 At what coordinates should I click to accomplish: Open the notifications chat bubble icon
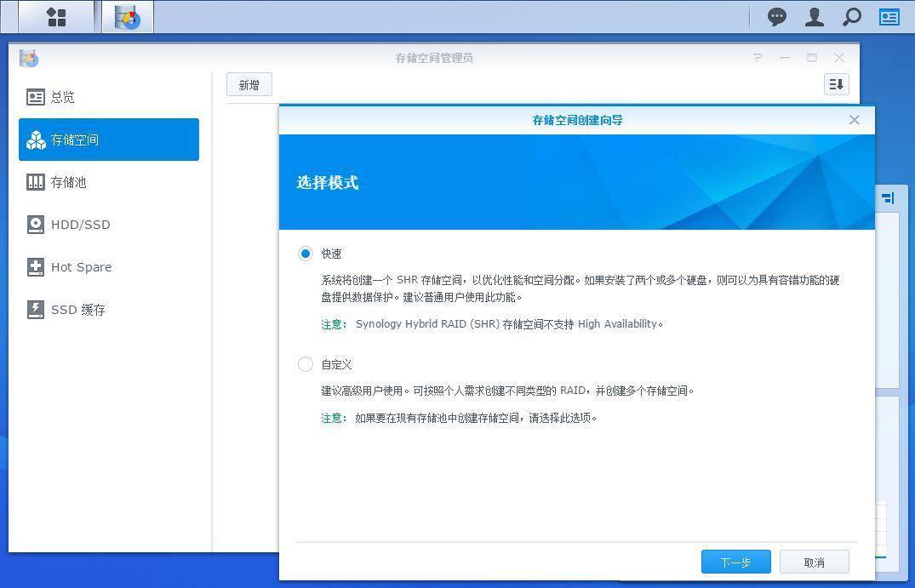point(776,17)
